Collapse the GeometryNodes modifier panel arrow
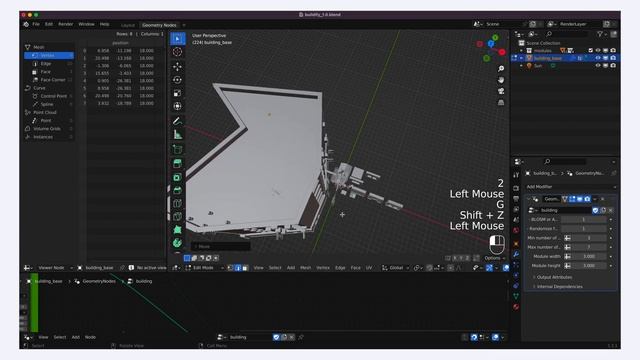 click(529, 199)
